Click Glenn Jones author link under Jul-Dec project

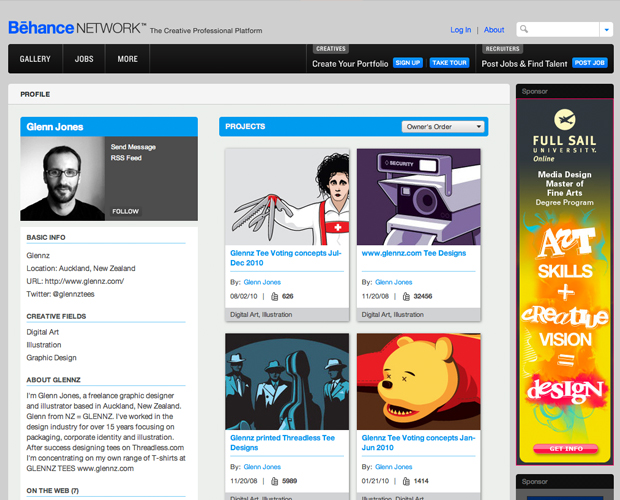(262, 282)
